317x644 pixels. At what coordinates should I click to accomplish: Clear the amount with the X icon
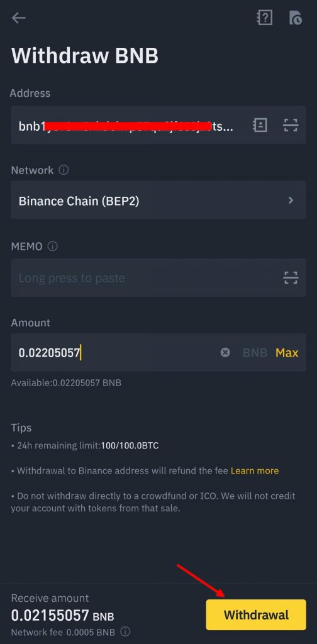click(225, 352)
